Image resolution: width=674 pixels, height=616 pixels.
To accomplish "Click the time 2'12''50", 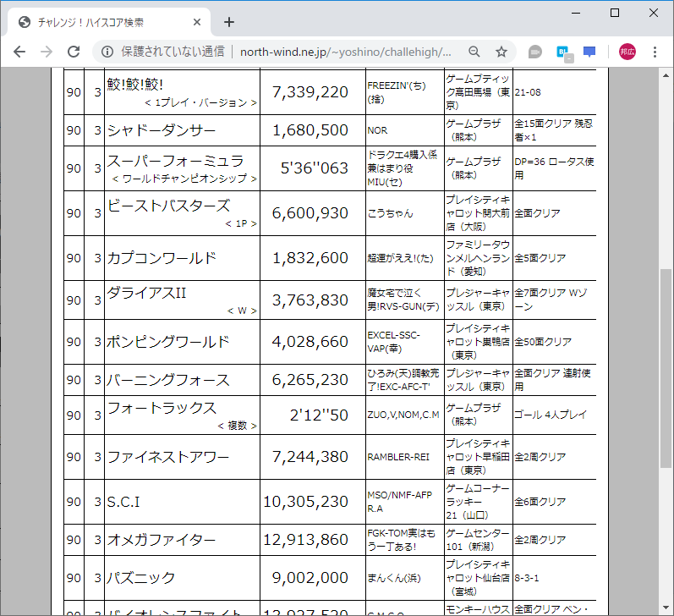I will (x=319, y=415).
